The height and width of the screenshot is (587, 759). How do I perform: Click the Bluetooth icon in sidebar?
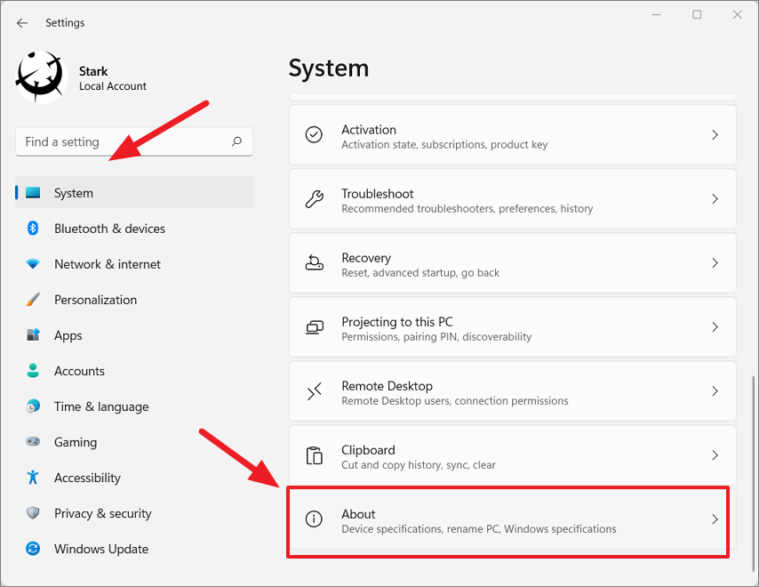click(32, 228)
